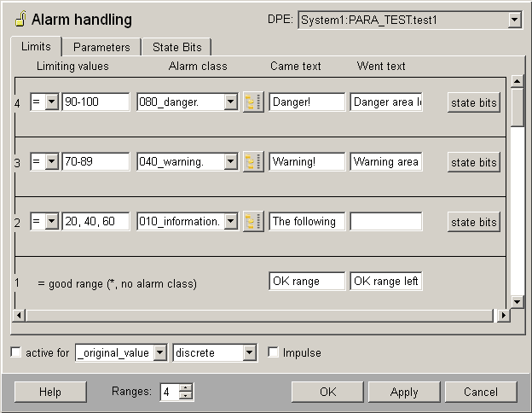Click the empty went text field in row 2

(x=386, y=221)
